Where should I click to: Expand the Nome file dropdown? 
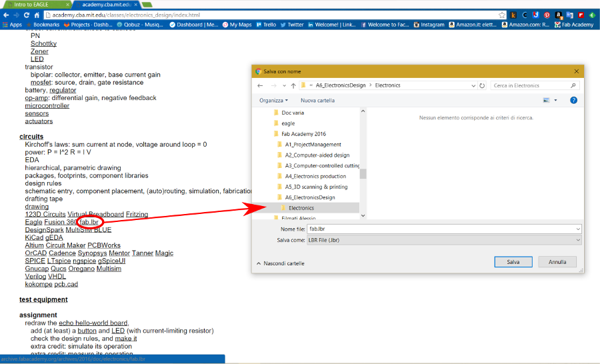(578, 229)
